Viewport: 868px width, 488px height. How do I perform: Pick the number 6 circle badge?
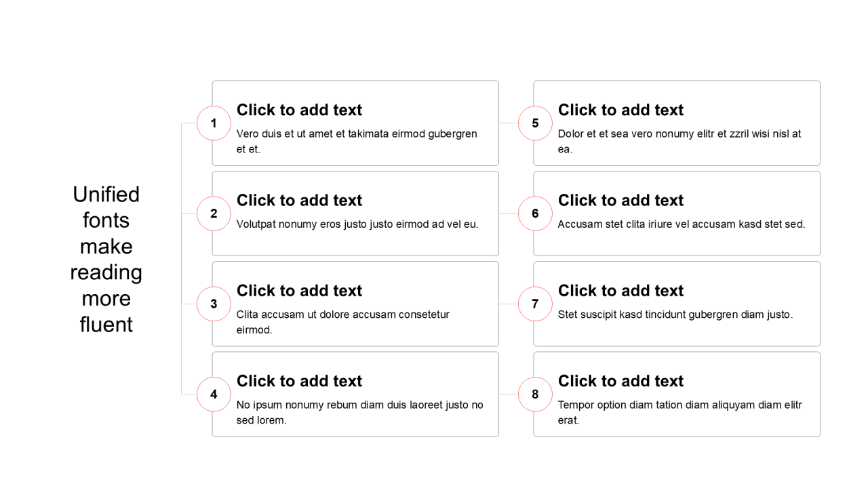click(x=535, y=213)
